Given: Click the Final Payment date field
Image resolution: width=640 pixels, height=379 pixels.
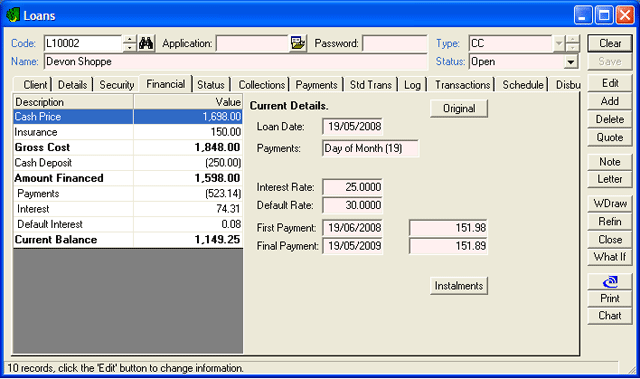Looking at the screenshot, I should click(x=352, y=246).
